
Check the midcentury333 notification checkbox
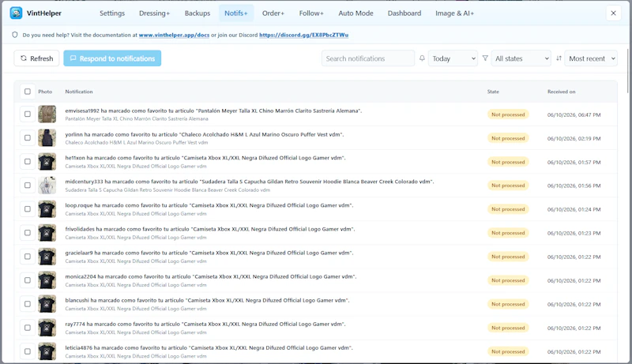(x=28, y=186)
